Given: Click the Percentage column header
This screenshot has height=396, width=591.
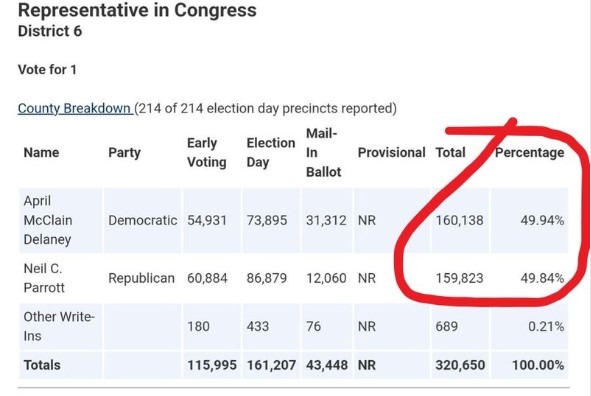Looking at the screenshot, I should [530, 153].
